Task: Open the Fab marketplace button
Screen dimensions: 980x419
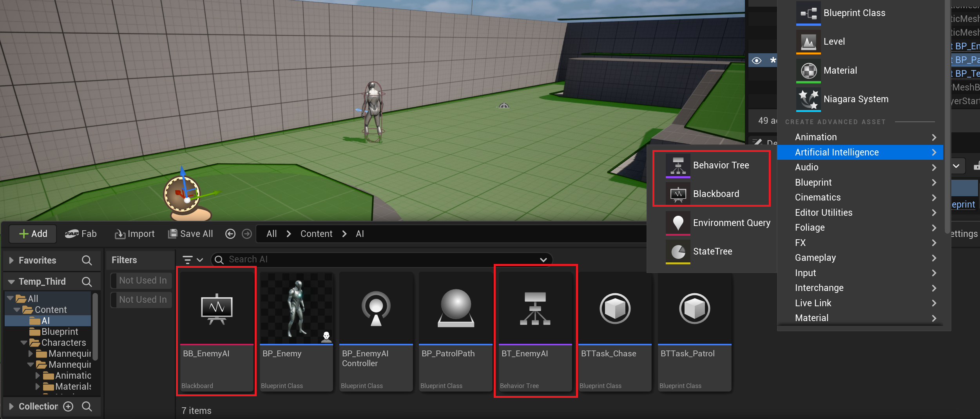Action: coord(81,234)
